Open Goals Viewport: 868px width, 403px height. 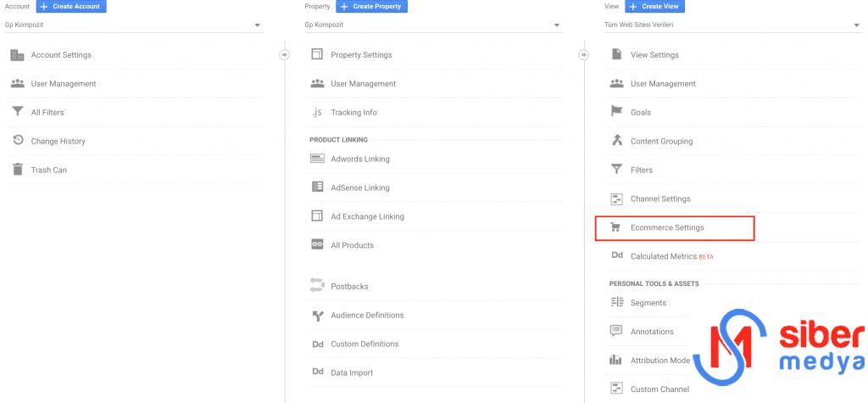point(641,113)
